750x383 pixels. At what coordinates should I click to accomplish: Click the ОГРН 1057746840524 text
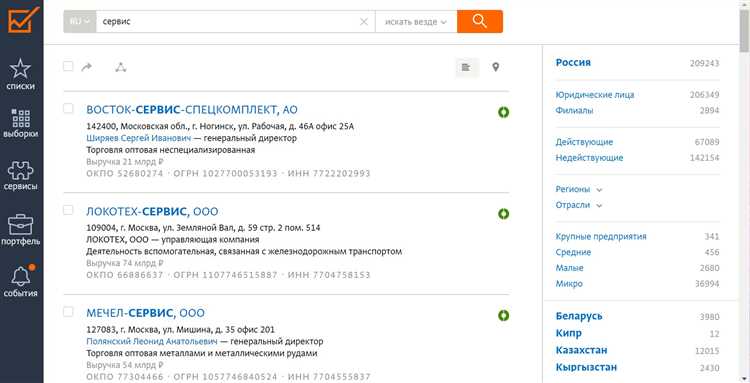pyautogui.click(x=225, y=377)
